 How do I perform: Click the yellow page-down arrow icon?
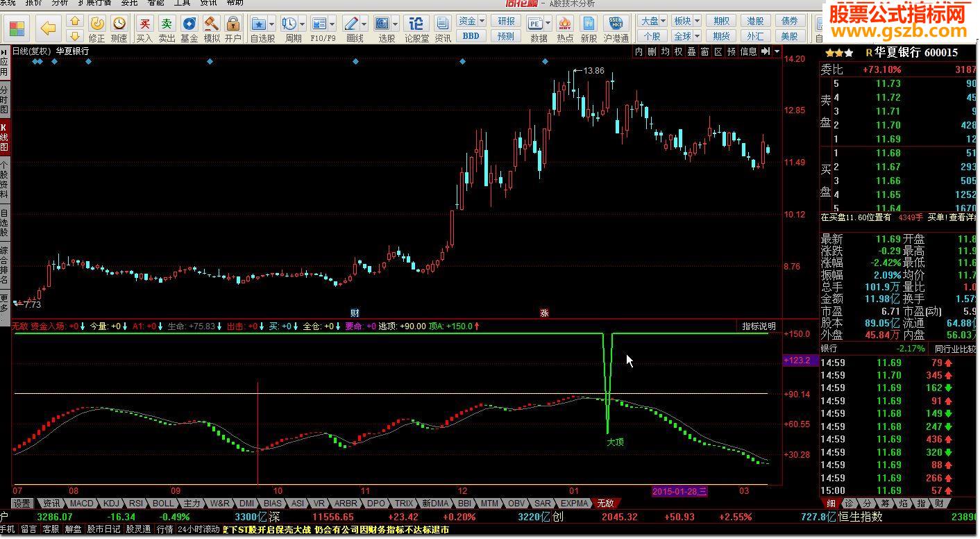[75, 36]
